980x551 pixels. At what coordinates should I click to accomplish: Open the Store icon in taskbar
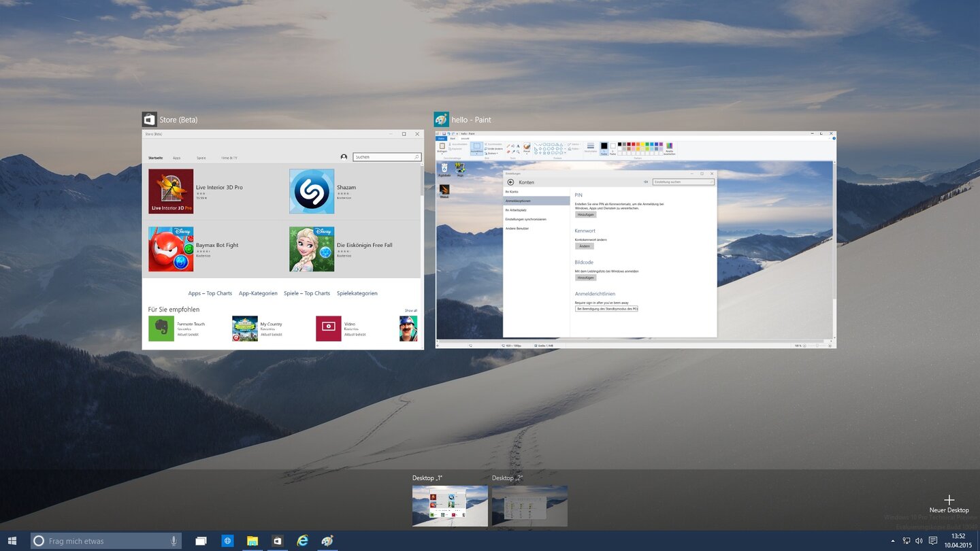(278, 541)
